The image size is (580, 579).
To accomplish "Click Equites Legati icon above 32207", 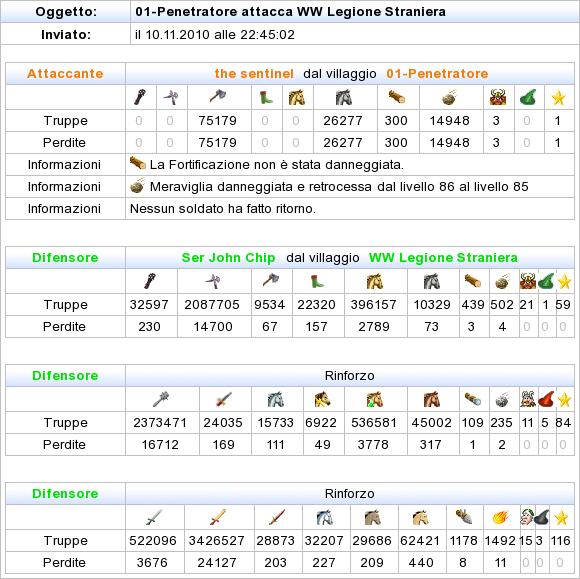I will click(x=325, y=517).
